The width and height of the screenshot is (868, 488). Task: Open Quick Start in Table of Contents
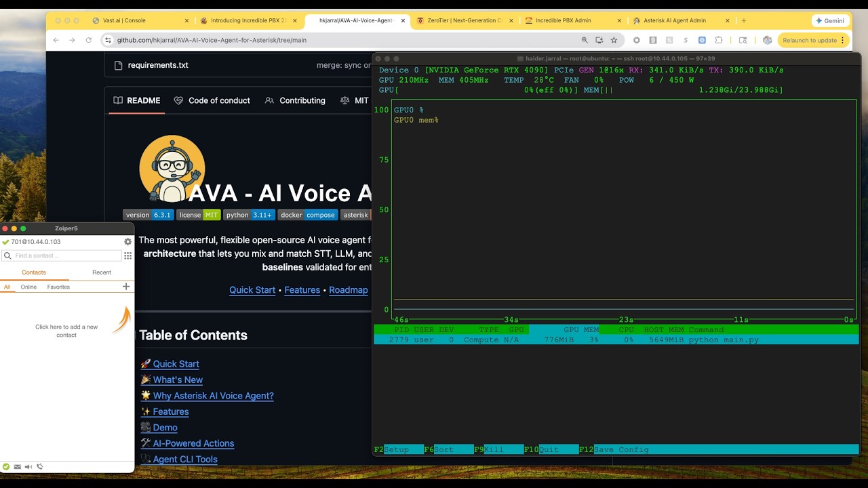click(176, 364)
